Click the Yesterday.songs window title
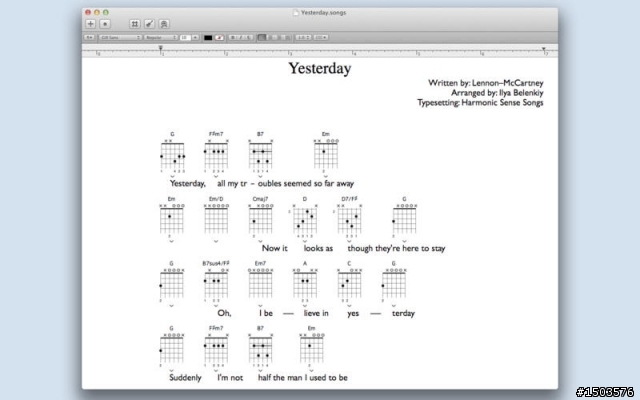Image resolution: width=640 pixels, height=400 pixels. click(x=323, y=13)
